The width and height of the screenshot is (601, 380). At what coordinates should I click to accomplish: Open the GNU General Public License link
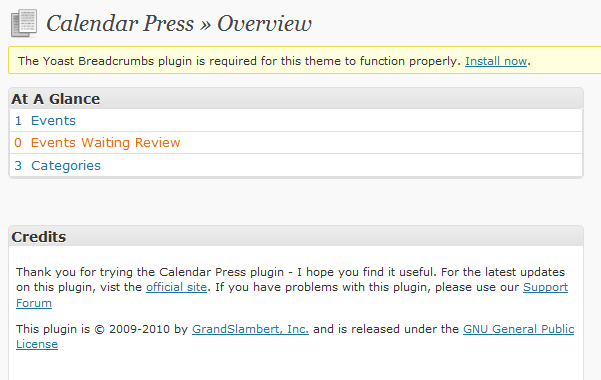tap(519, 329)
